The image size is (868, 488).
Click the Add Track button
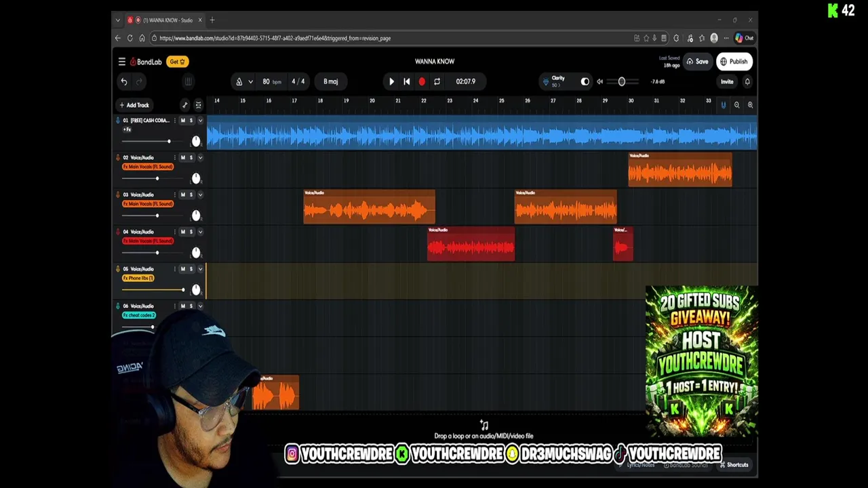[x=134, y=105]
